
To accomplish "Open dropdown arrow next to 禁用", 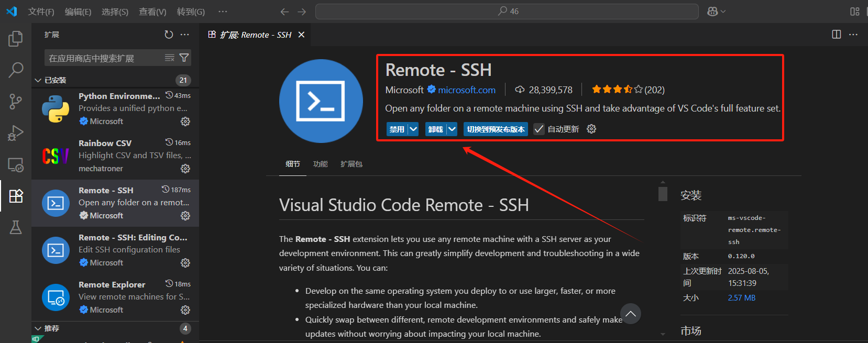I will tap(413, 129).
